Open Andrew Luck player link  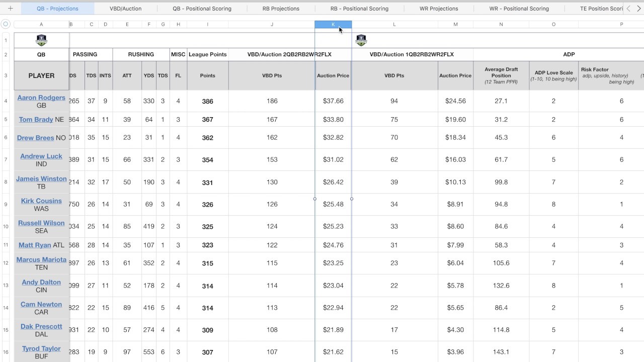click(41, 156)
